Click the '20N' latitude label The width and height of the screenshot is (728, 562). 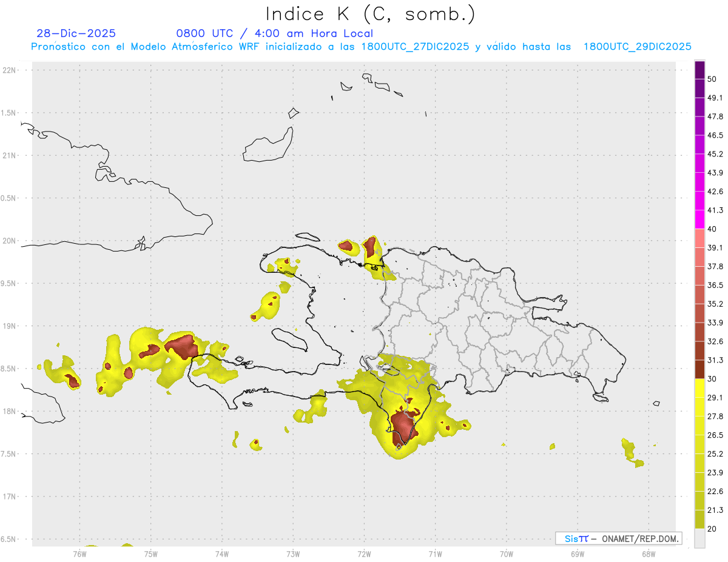click(x=8, y=241)
